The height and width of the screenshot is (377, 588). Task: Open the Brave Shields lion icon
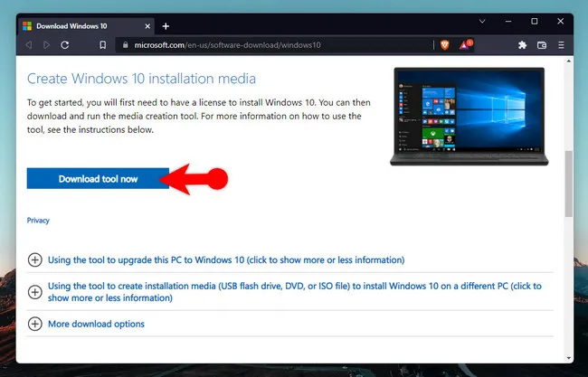445,45
